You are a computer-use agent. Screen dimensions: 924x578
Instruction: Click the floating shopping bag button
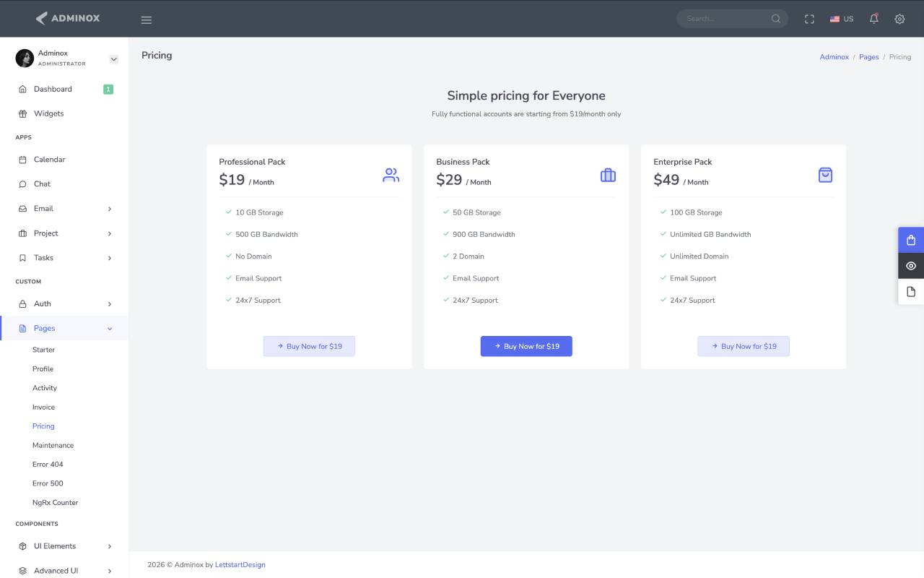pyautogui.click(x=911, y=240)
